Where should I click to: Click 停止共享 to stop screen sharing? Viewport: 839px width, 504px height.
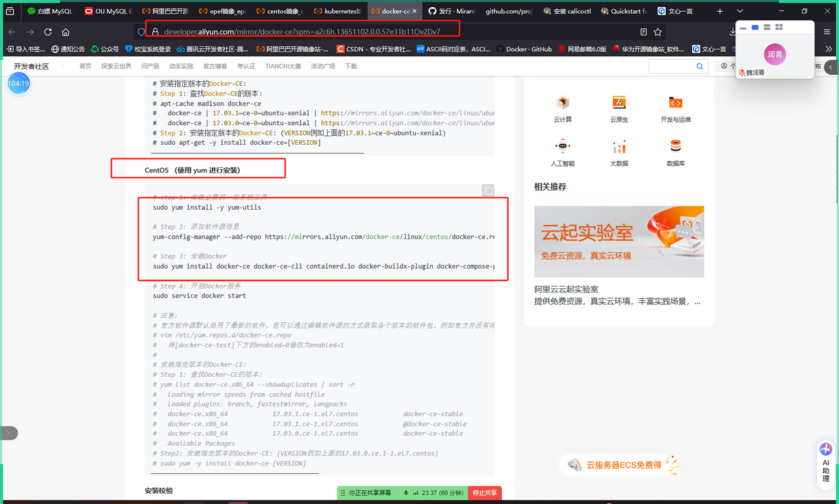click(484, 493)
